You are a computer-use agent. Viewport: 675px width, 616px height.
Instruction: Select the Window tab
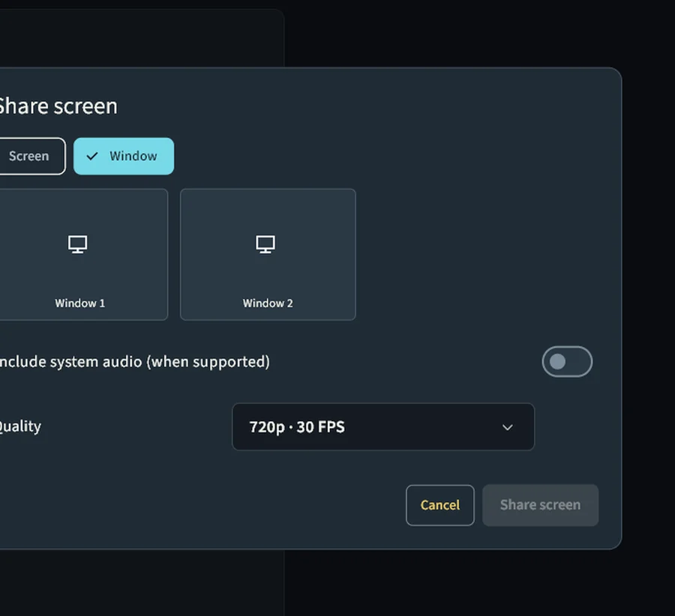click(x=124, y=156)
